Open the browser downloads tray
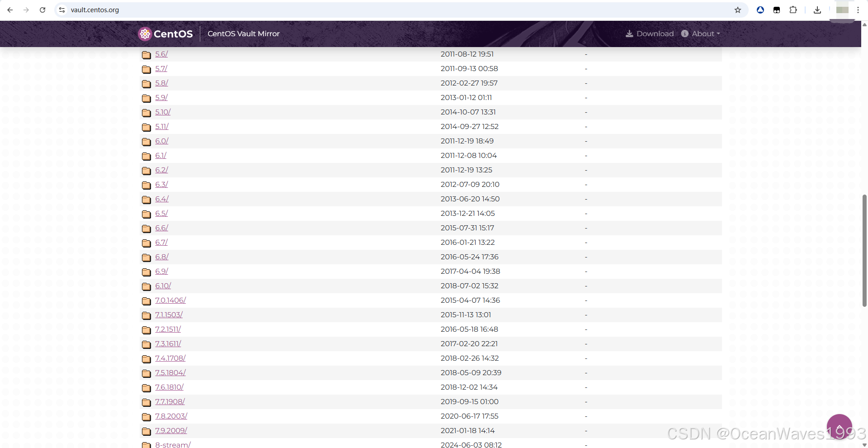The width and height of the screenshot is (868, 448). pos(817,10)
